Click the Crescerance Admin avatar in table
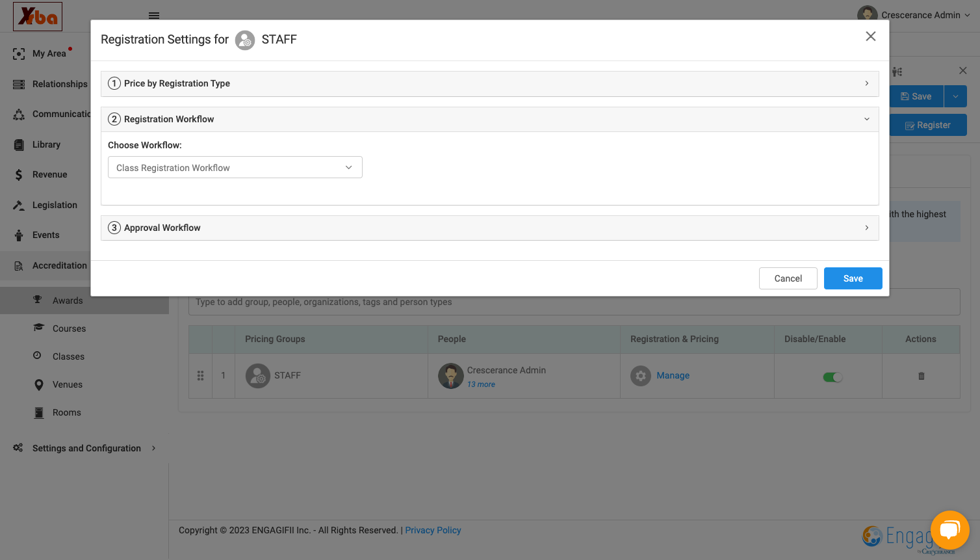 click(x=450, y=376)
